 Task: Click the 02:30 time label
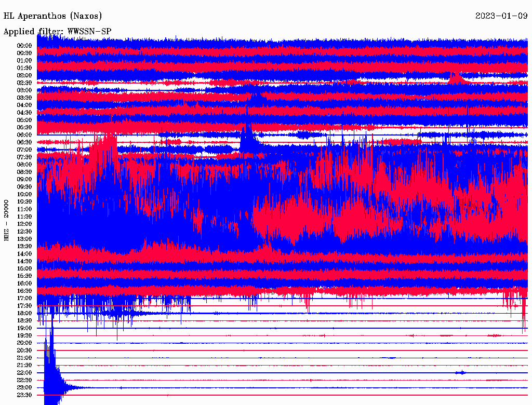(x=24, y=83)
